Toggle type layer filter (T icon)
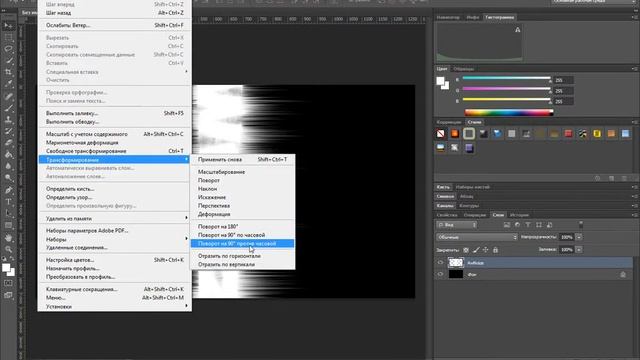This screenshot has height=360, width=640. click(528, 225)
